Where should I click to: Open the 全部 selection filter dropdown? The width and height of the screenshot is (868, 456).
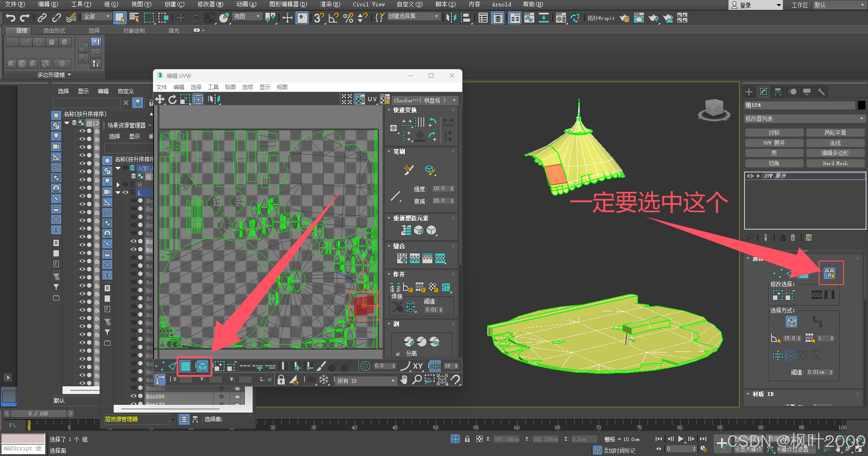[97, 16]
